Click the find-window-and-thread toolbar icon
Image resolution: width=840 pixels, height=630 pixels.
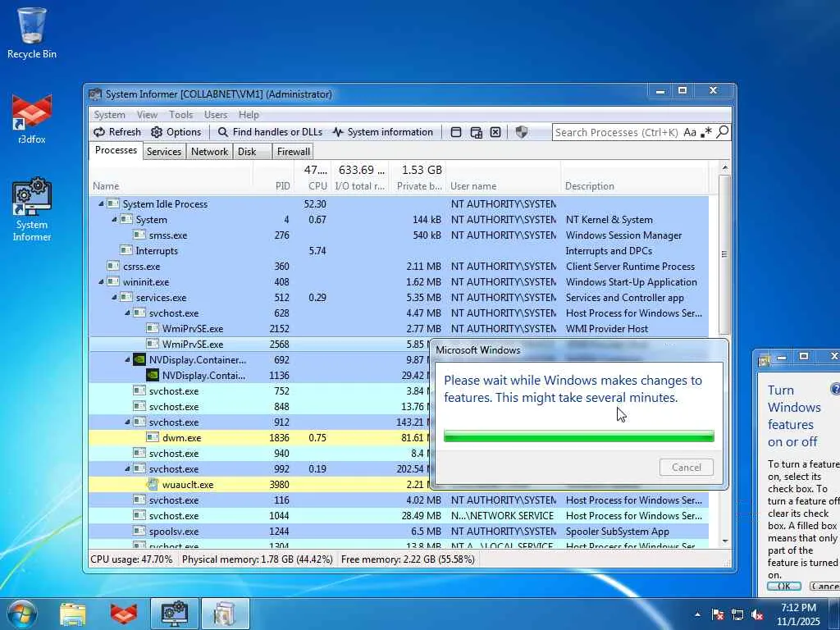pyautogui.click(x=476, y=132)
